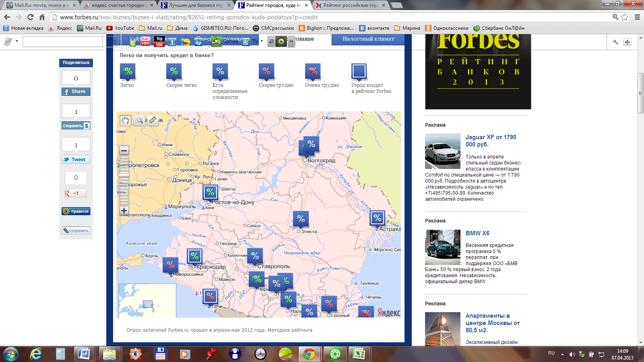Click the "Скорее трудно" legend icon

[266, 71]
